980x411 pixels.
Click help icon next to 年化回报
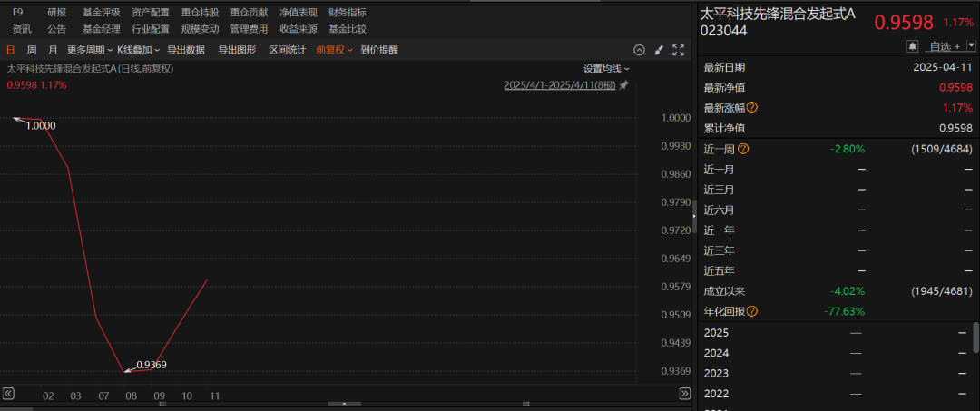[751, 311]
